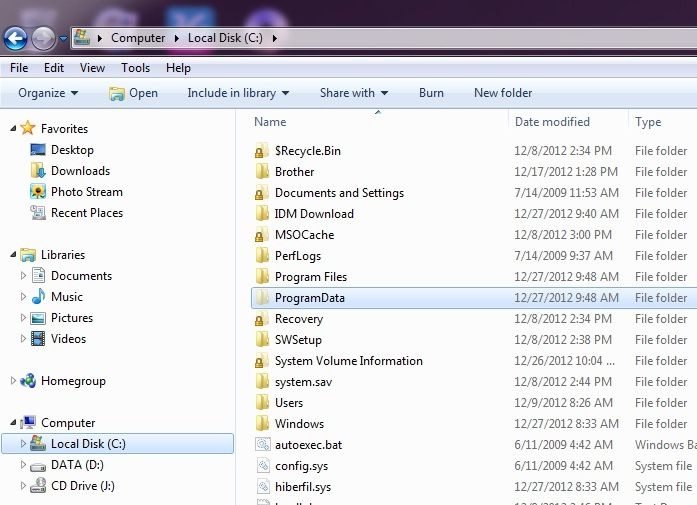Click the Documents library icon

38,276
